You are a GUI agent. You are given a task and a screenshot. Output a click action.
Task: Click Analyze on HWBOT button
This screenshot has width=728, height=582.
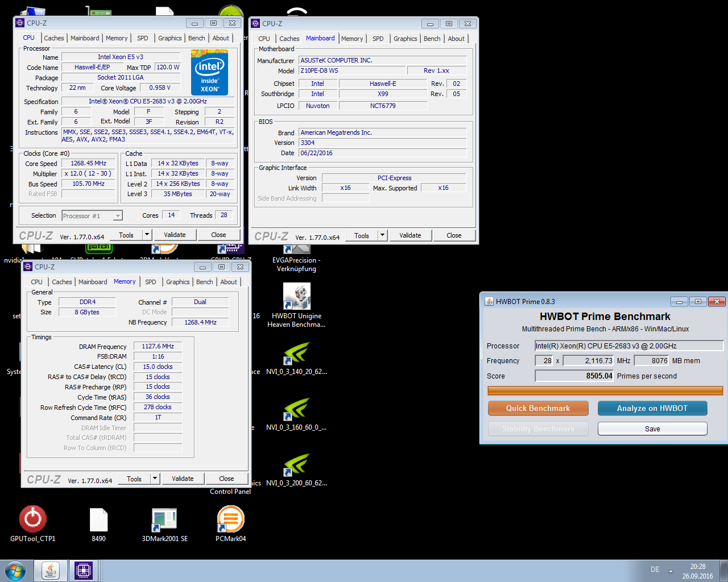pyautogui.click(x=652, y=408)
